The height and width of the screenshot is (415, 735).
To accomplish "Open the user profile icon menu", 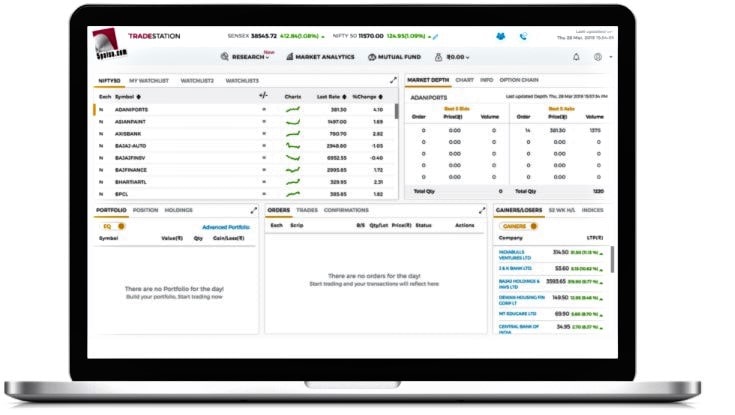I will [x=598, y=57].
